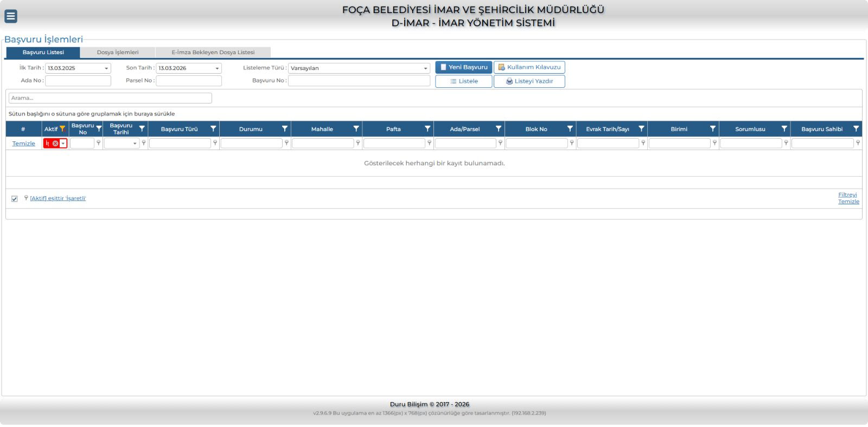Screen dimensions: 868x427
Task: Expand the İlk Tarih date dropdown
Action: [x=106, y=69]
